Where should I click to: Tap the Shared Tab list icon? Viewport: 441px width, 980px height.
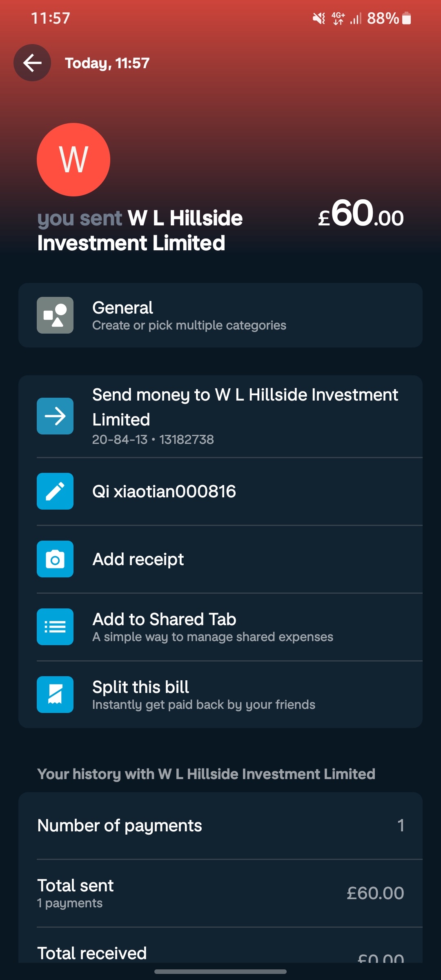55,627
